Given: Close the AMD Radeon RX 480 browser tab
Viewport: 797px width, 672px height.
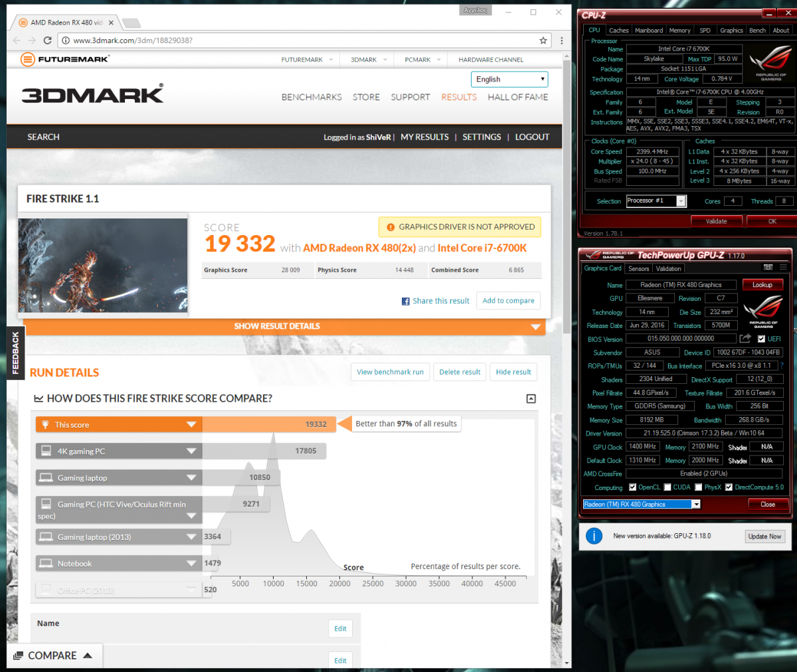Looking at the screenshot, I should tap(111, 23).
